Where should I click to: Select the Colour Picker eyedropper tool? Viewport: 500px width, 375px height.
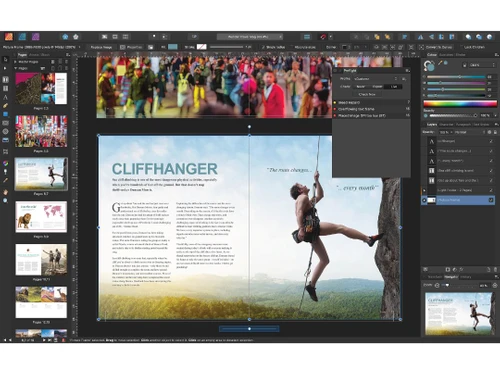[x=5, y=180]
